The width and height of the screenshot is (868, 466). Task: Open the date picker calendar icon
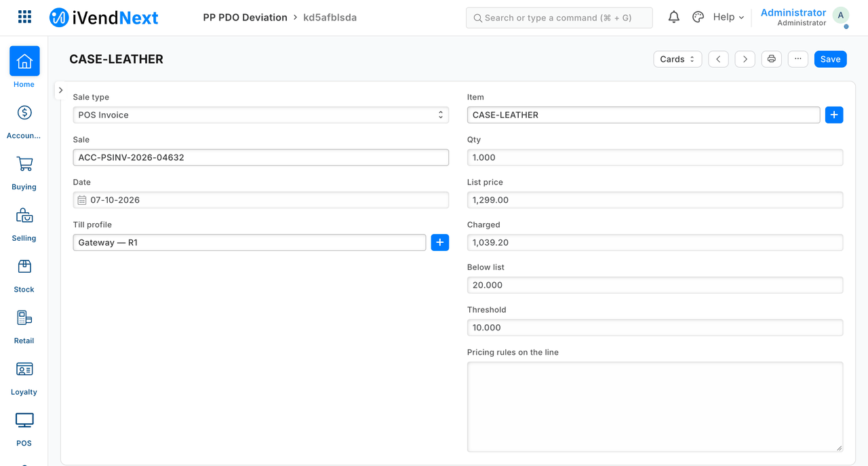coord(82,200)
